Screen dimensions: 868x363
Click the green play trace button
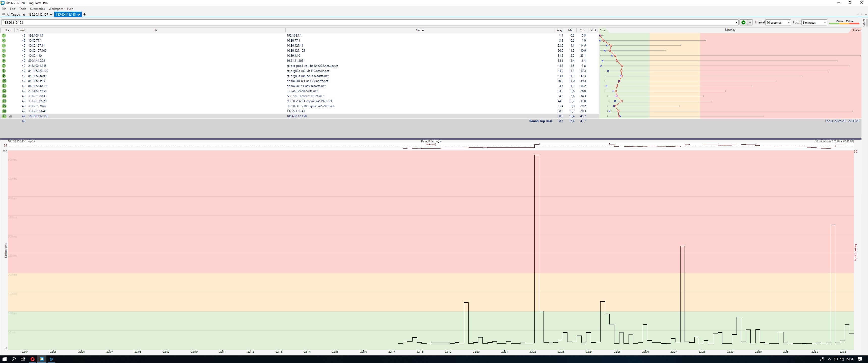coord(743,22)
